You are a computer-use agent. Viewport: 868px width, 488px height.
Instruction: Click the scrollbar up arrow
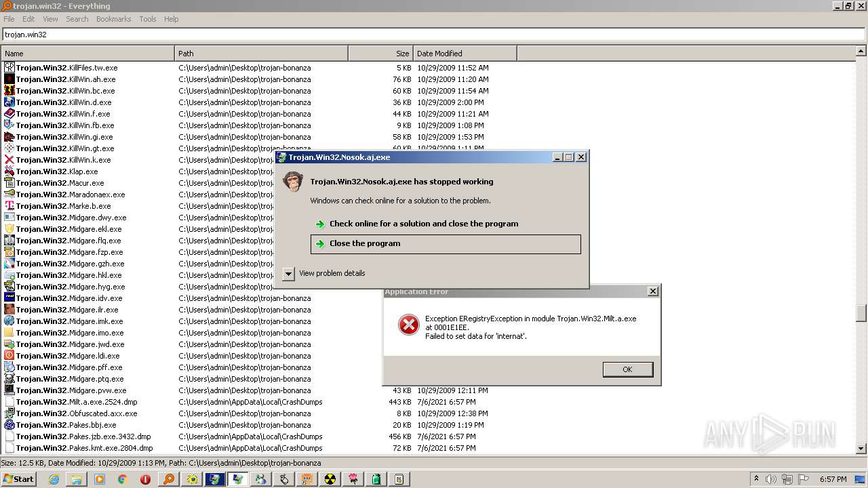(861, 51)
